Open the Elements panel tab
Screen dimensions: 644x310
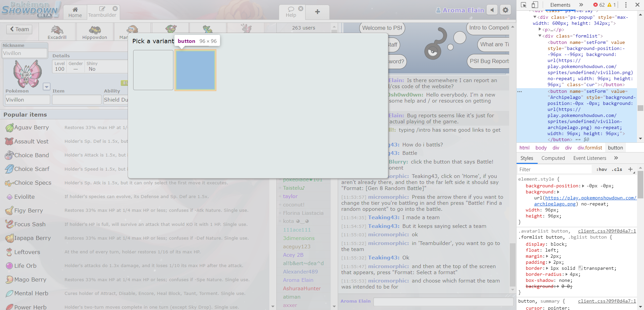click(560, 5)
